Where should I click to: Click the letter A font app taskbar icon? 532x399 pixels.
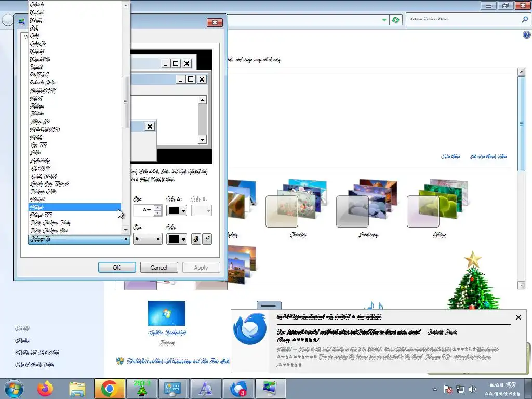(x=206, y=389)
